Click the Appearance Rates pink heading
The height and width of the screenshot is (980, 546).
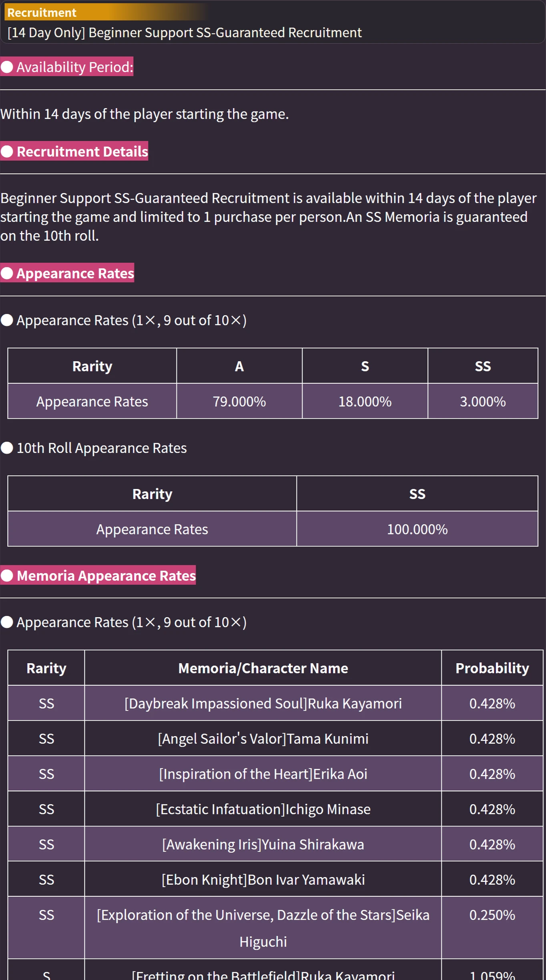tap(75, 273)
